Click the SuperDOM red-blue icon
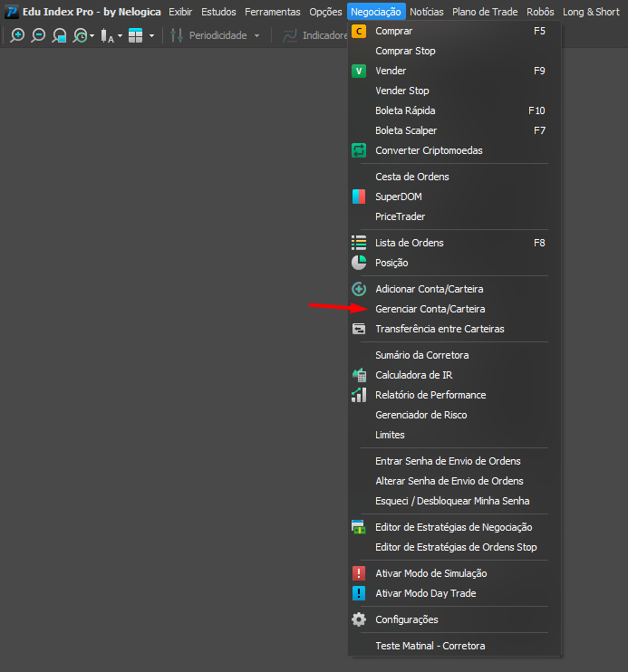 coord(359,197)
